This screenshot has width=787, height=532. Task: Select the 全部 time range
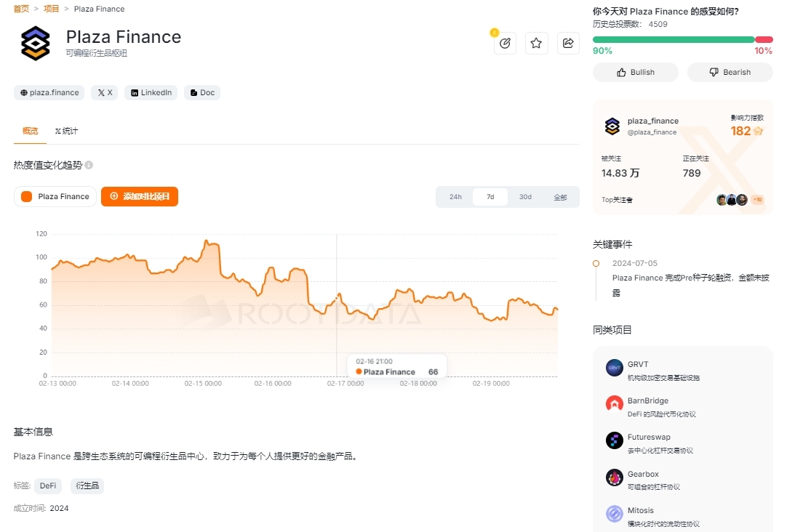[x=560, y=197]
